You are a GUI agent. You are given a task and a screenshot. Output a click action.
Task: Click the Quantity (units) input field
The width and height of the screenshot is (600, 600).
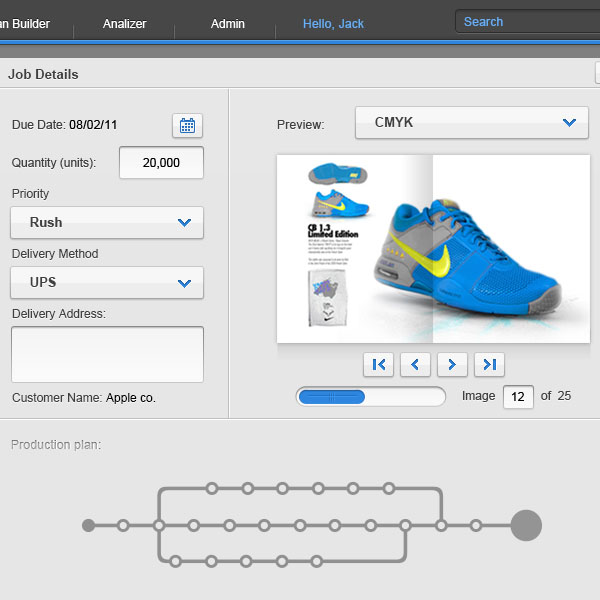pos(161,163)
